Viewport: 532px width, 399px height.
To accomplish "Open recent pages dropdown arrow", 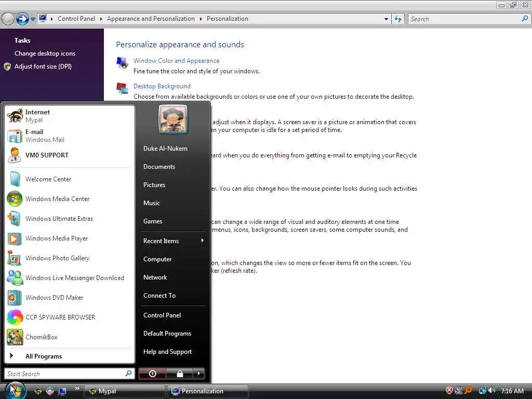I will click(33, 19).
